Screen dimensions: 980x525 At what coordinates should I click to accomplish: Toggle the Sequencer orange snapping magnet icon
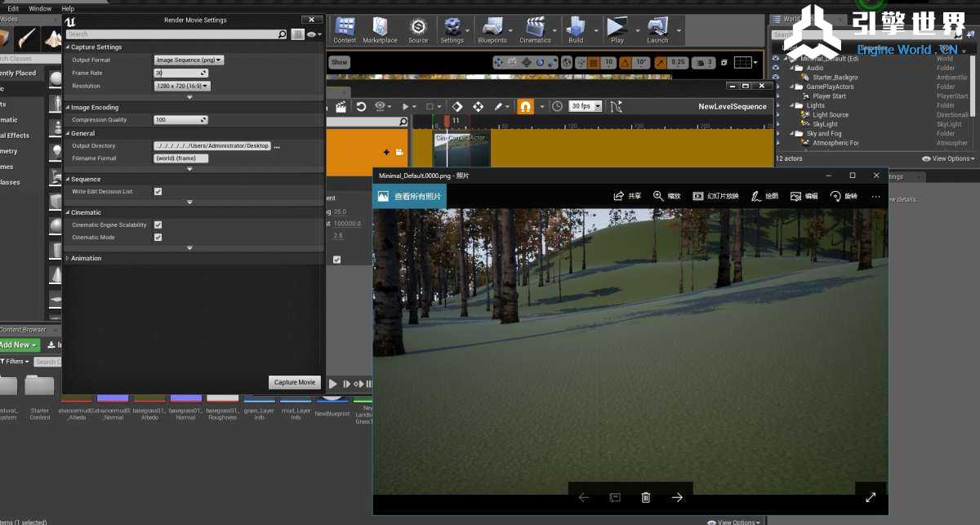(x=525, y=107)
